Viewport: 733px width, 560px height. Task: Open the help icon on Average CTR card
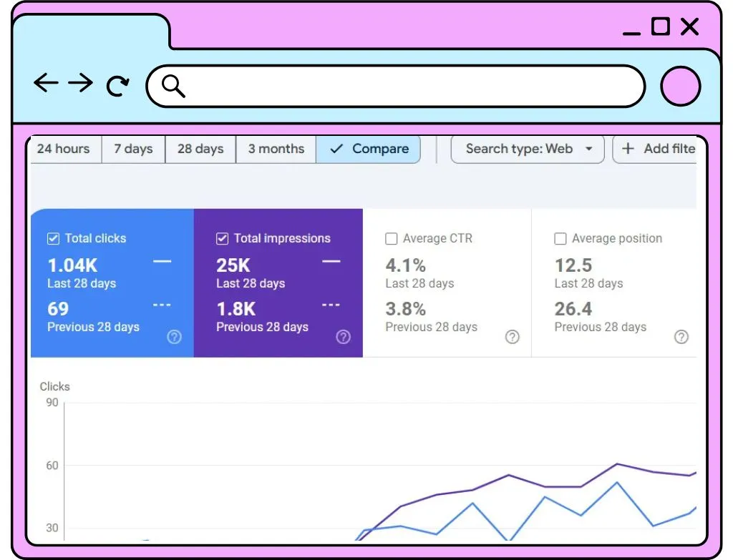pyautogui.click(x=513, y=337)
